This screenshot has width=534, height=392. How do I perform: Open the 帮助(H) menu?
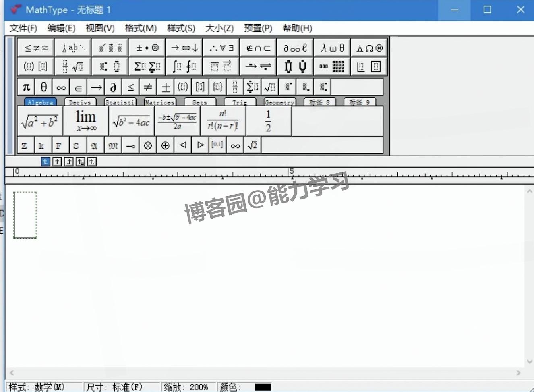click(297, 28)
